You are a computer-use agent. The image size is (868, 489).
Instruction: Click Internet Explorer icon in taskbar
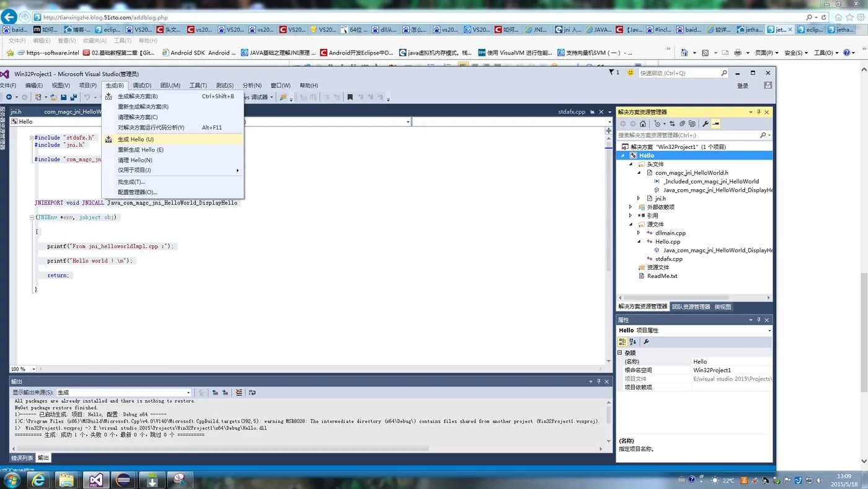tap(38, 480)
